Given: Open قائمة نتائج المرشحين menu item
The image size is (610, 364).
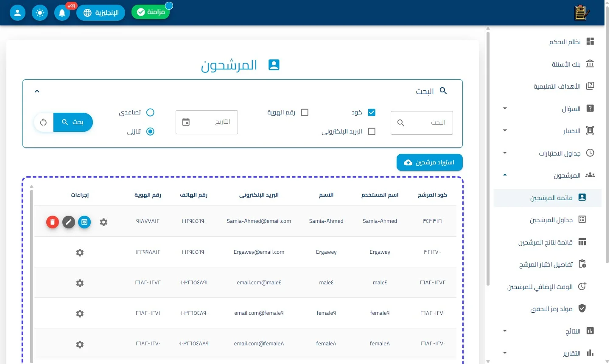Looking at the screenshot, I should point(548,242).
